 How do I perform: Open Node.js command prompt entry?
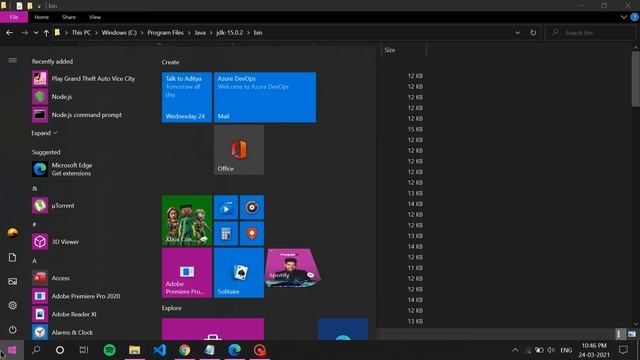coord(77,115)
